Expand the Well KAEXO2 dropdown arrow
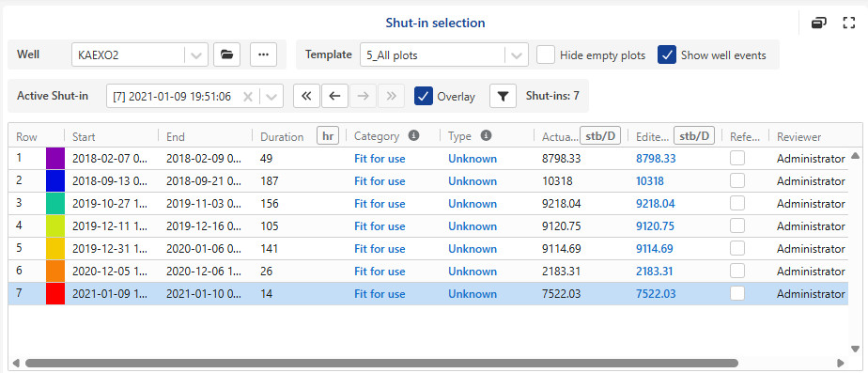This screenshot has width=868, height=373. pyautogui.click(x=196, y=54)
